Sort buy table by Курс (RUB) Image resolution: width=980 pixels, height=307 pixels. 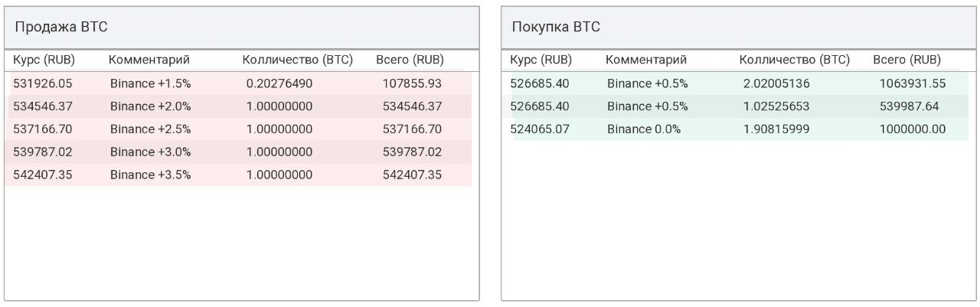click(541, 60)
